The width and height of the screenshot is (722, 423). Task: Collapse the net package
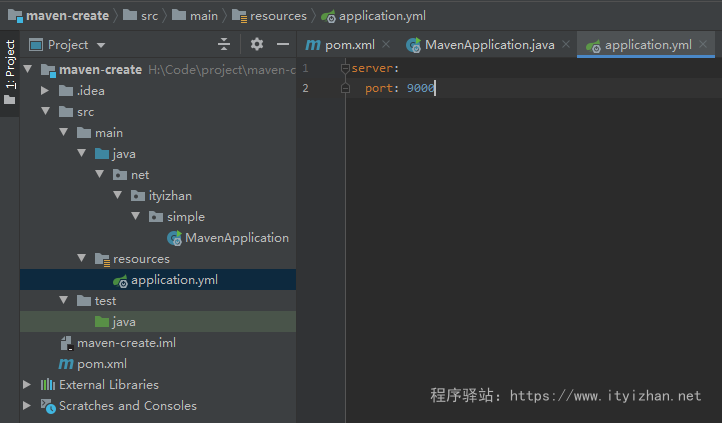coord(100,174)
